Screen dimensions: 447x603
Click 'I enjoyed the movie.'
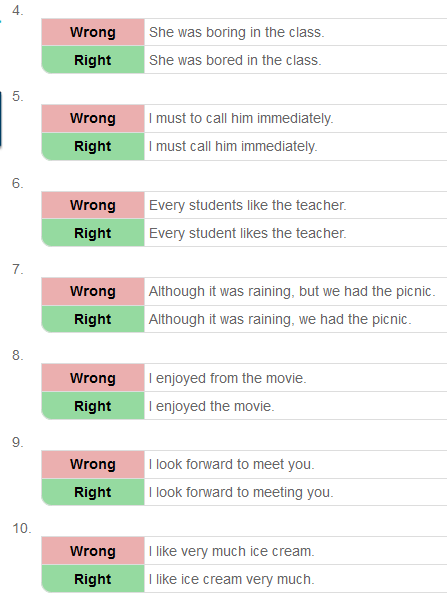click(x=212, y=406)
